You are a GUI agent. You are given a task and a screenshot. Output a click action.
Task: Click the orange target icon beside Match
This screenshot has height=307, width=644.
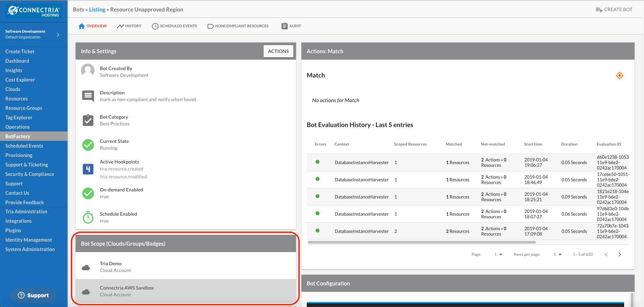click(619, 75)
